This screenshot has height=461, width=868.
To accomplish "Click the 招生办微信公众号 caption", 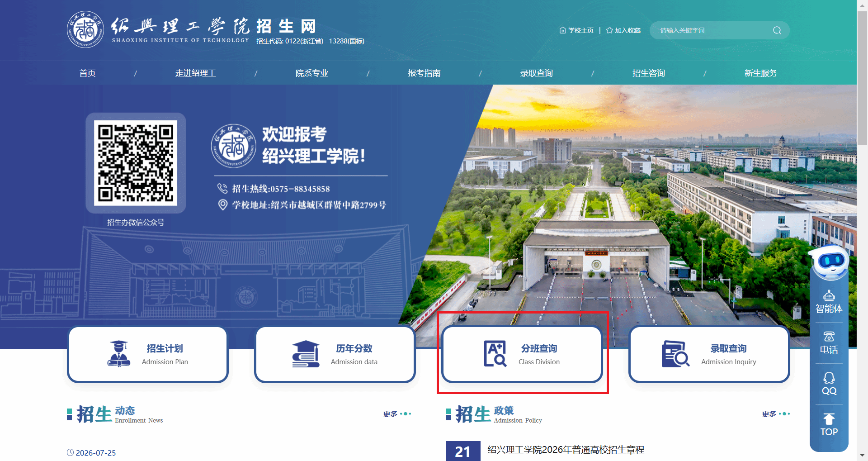I will [136, 222].
